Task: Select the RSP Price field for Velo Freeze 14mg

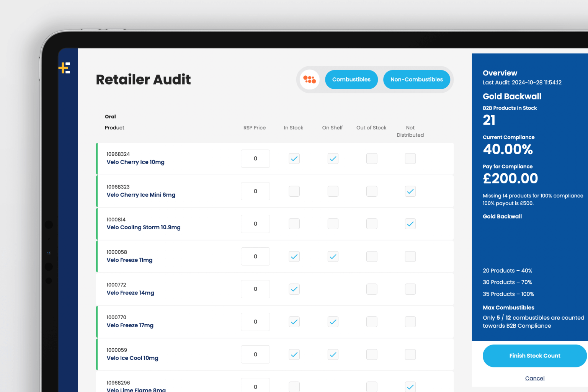Action: 255,289
